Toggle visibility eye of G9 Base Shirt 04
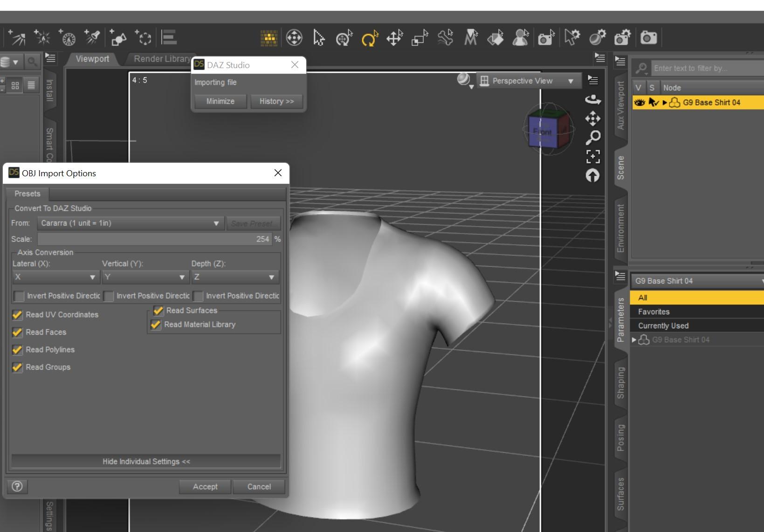 [640, 103]
